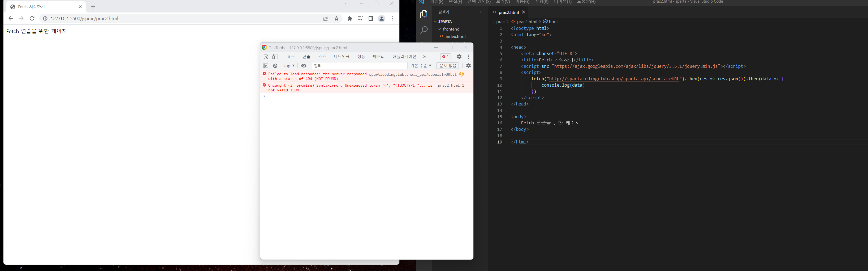This screenshot has width=868, height=271.
Task: Open the spartacodingclub seoulairURL:1 source link
Action: click(x=413, y=74)
